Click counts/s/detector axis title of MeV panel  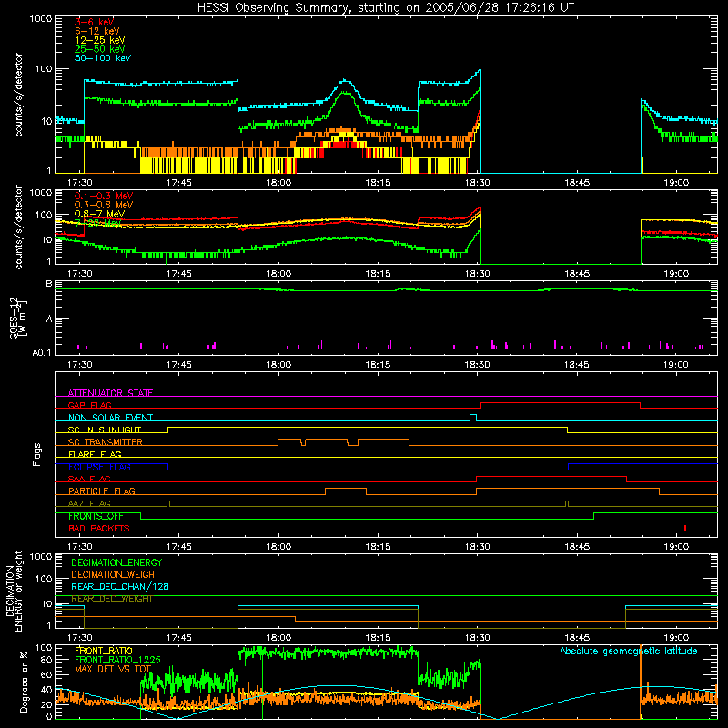pyautogui.click(x=18, y=227)
